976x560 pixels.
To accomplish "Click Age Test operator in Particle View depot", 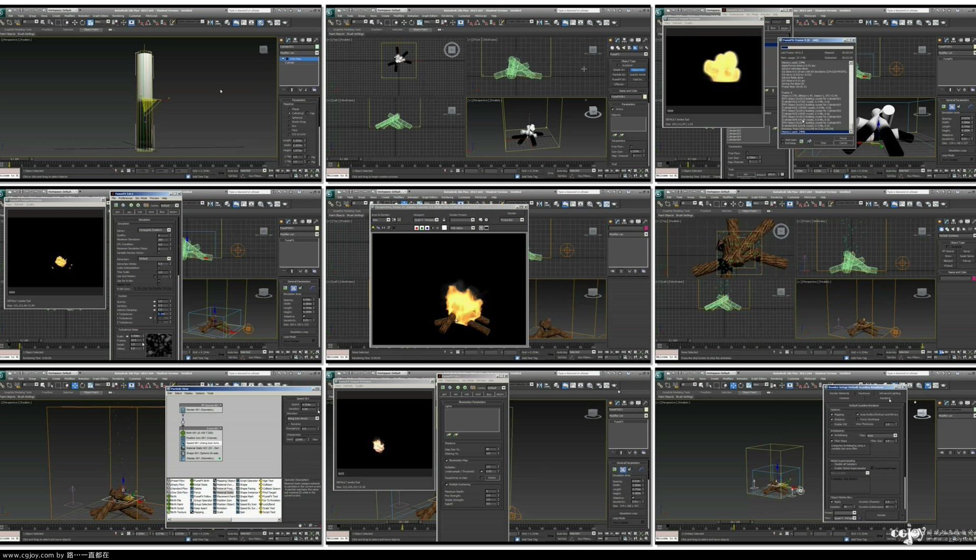I will pos(266,480).
